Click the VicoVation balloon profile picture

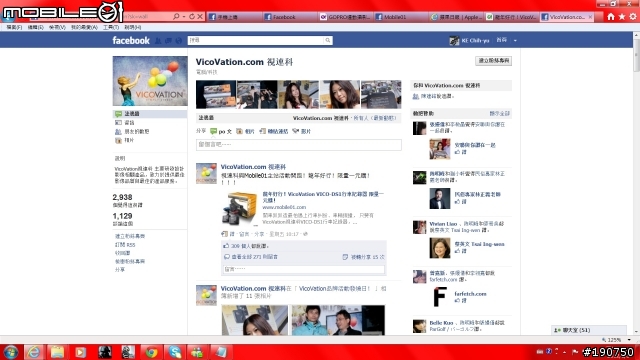(150, 81)
